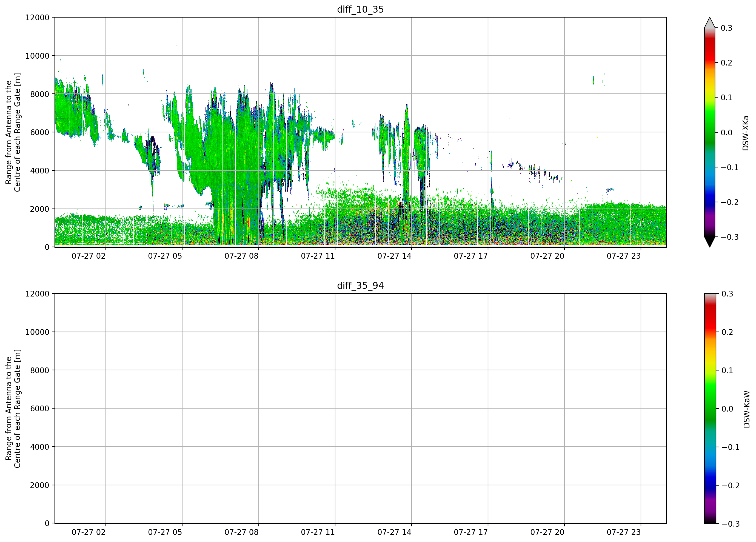Click '07-27 02' under the diff_35_94 plot
Image resolution: width=756 pixels, height=542 pixels.
coord(89,532)
